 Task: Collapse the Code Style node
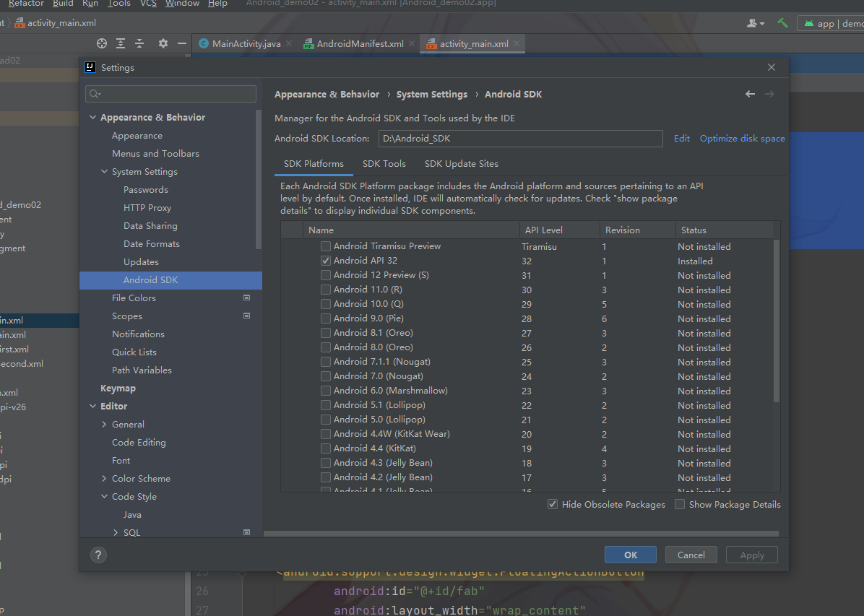(x=104, y=496)
